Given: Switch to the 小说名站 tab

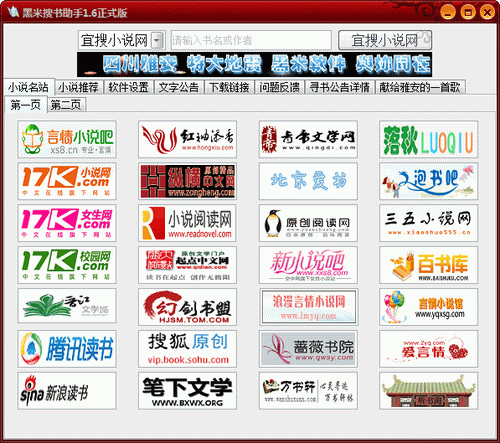Looking at the screenshot, I should tap(28, 87).
